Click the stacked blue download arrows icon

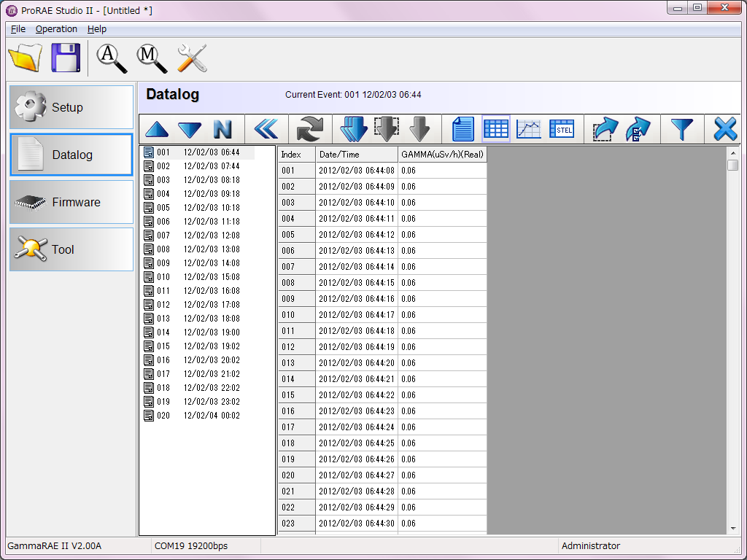coord(354,129)
